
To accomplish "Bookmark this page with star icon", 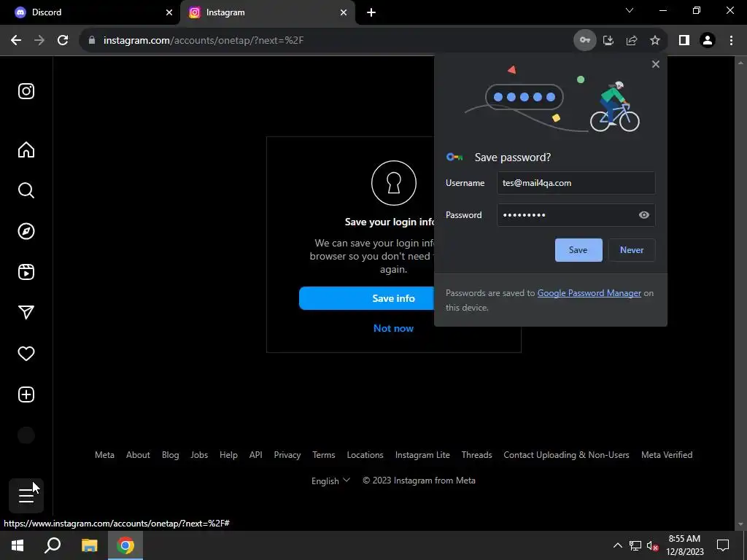I will point(655,40).
